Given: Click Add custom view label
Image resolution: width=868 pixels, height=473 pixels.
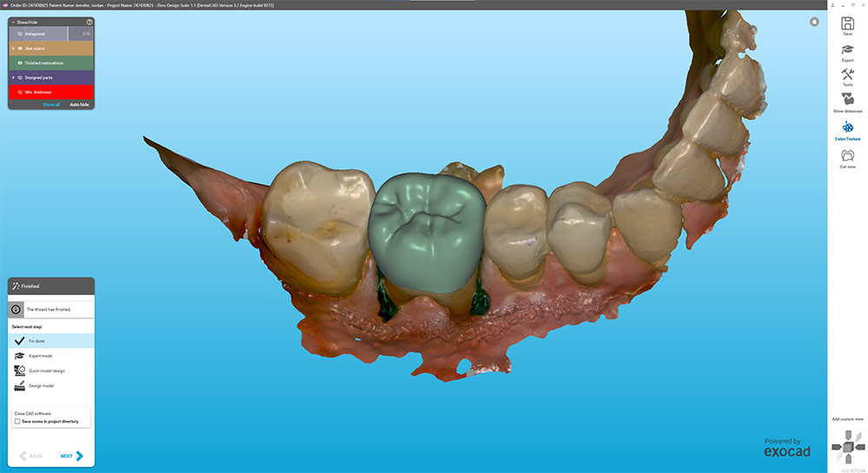Looking at the screenshot, I should point(847,419).
